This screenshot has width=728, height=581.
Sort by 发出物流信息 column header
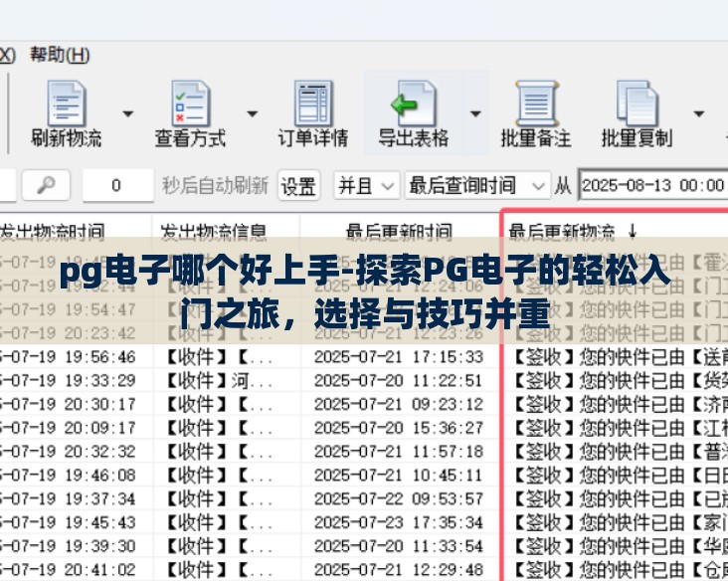pos(214,231)
